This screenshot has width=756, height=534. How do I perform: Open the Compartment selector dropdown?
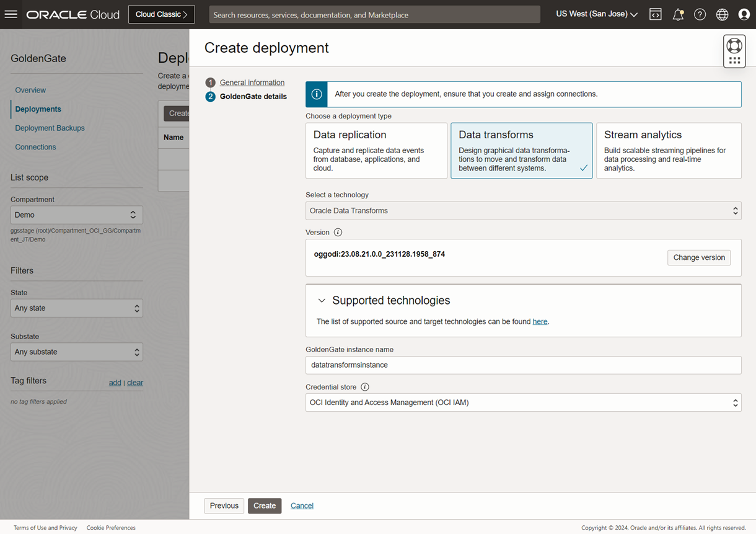[x=76, y=214]
